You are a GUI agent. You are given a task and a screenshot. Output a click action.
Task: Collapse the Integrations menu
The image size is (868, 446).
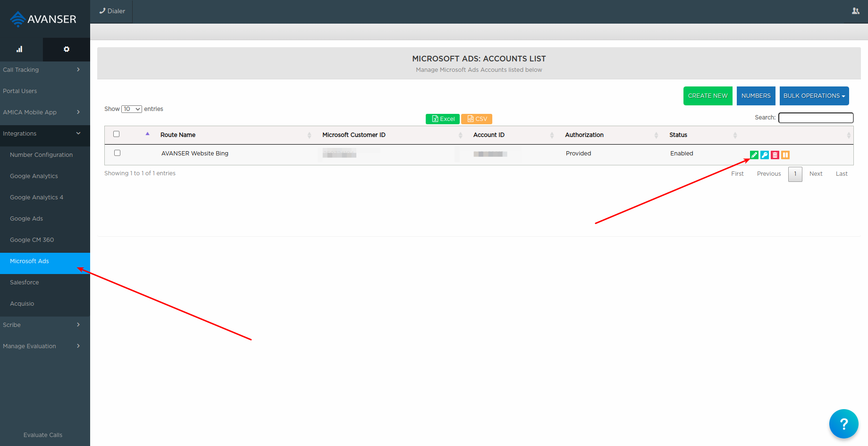point(45,134)
